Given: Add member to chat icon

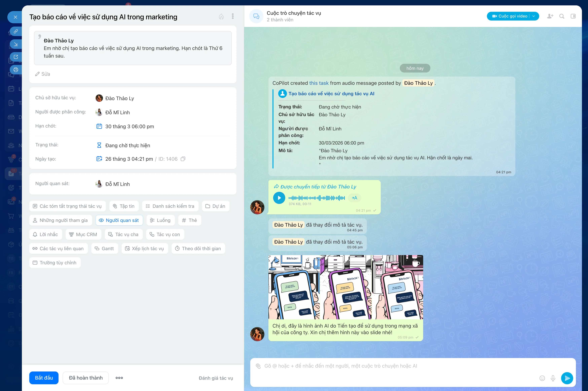Looking at the screenshot, I should 550,16.
